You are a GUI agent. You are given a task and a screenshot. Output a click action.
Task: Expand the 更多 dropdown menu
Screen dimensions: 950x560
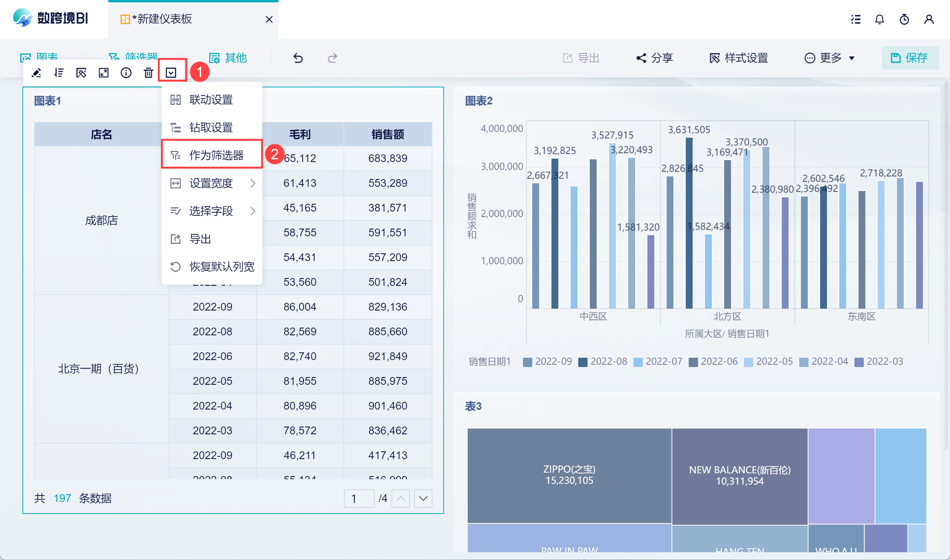(x=830, y=58)
